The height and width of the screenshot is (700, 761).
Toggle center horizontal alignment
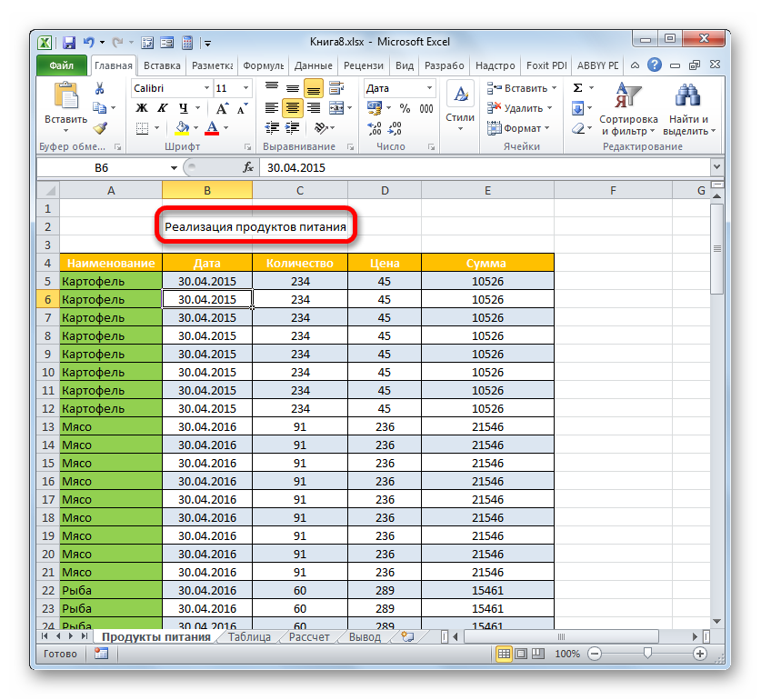point(293,108)
